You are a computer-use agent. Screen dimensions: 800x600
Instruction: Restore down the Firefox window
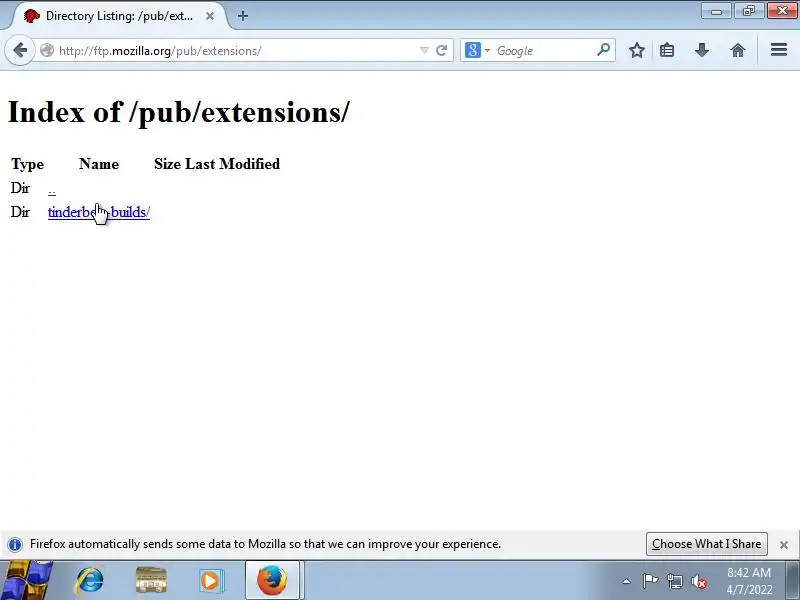[749, 11]
